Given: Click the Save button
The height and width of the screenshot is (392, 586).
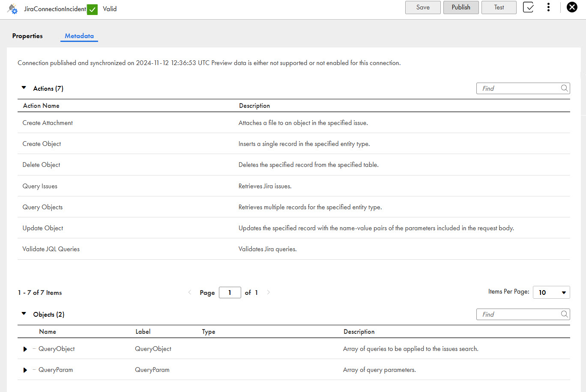Looking at the screenshot, I should tap(423, 7).
